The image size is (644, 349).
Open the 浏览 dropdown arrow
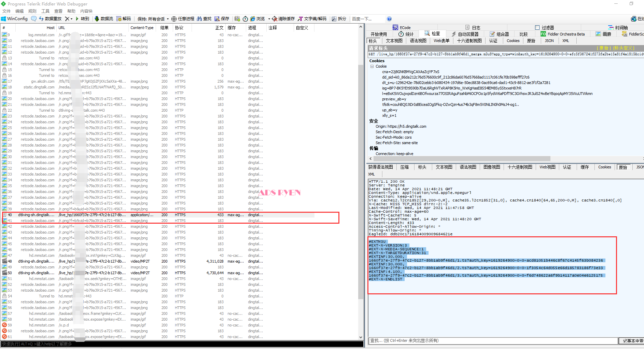pos(269,19)
